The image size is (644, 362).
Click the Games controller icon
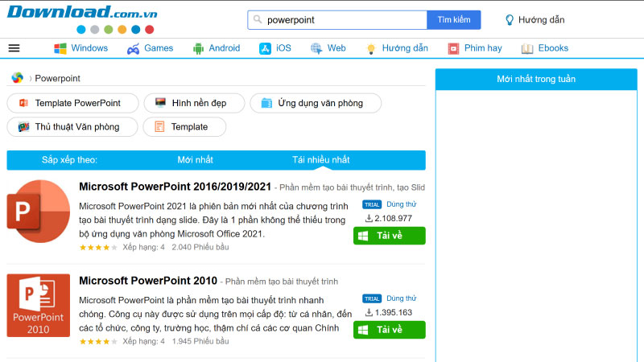pyautogui.click(x=133, y=49)
